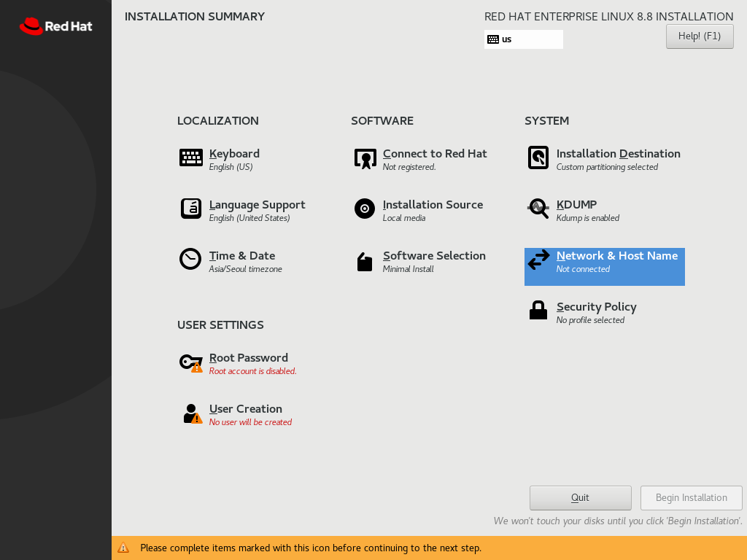Click the SYSTEM section heading
The width and height of the screenshot is (747, 560).
click(x=547, y=121)
